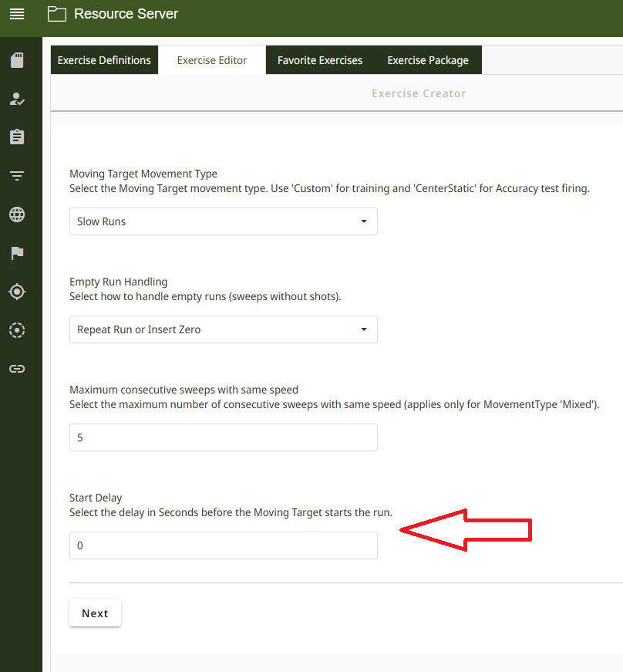Click the Resource Server folder icon

click(56, 14)
